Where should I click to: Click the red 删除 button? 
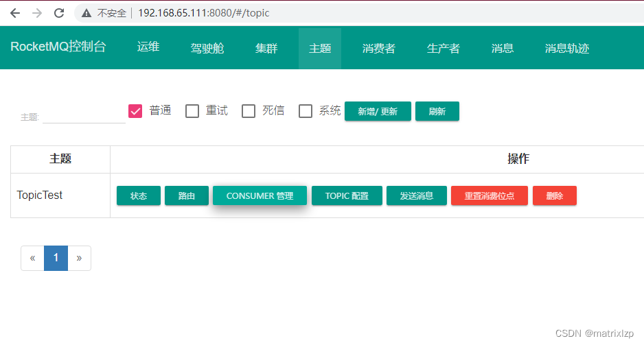coord(555,195)
